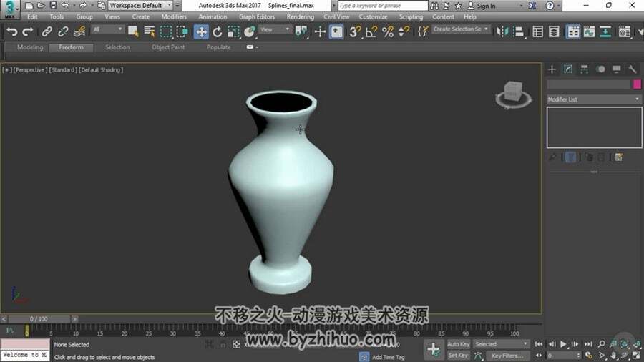Open the Graph Editors menu
Viewport: 644px width, 362px height.
point(257,17)
